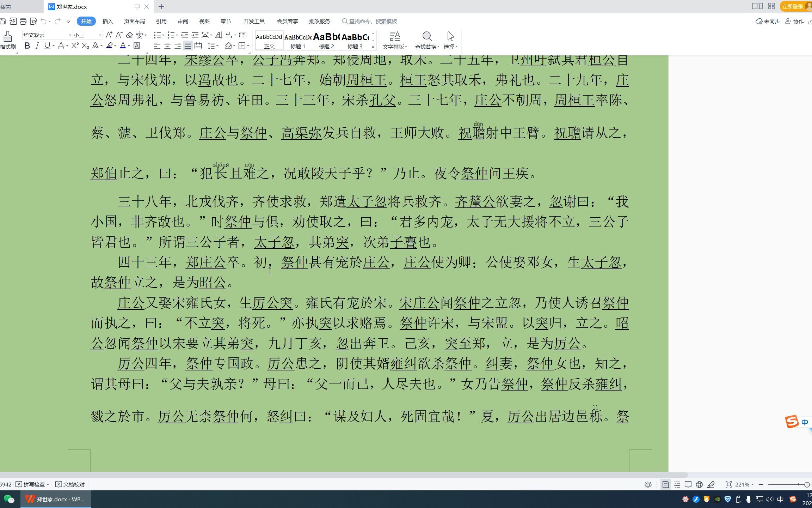
Task: Click the font color swatch (blue A)
Action: pyautogui.click(x=123, y=46)
